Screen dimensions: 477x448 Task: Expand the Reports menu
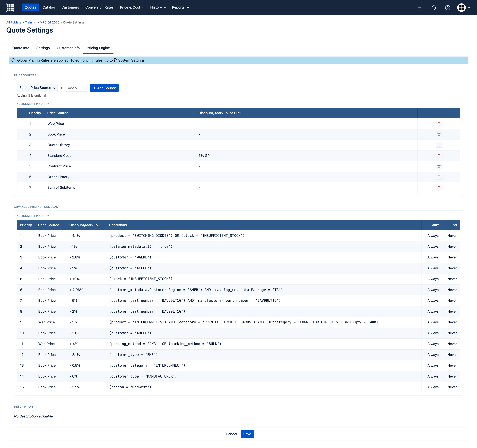pos(181,7)
